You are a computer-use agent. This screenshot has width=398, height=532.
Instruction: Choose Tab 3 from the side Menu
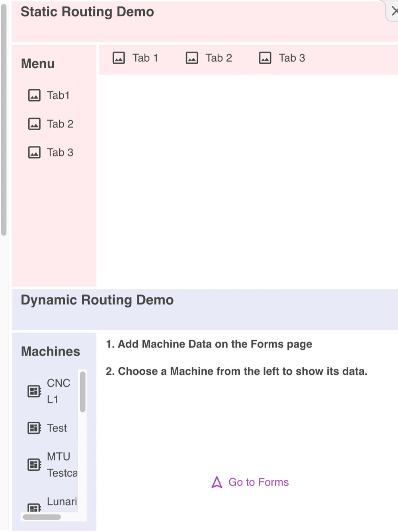pyautogui.click(x=60, y=153)
